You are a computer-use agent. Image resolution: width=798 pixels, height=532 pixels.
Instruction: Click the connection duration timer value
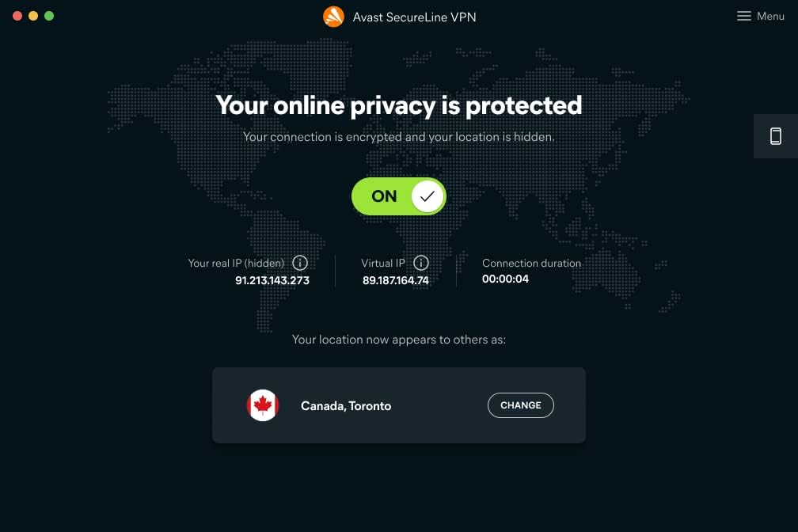[505, 279]
